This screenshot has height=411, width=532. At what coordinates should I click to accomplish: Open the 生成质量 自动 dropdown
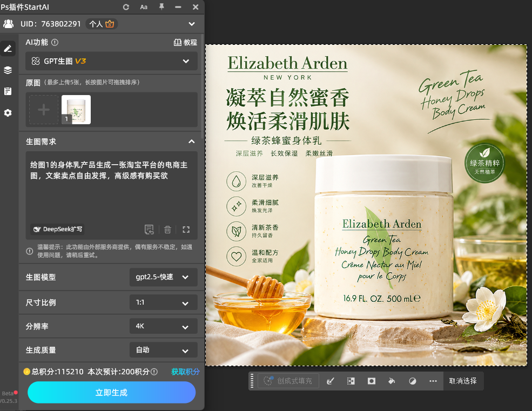click(164, 349)
